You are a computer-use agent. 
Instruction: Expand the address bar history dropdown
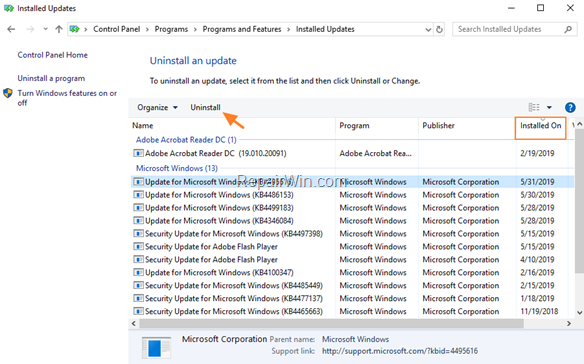[428, 29]
